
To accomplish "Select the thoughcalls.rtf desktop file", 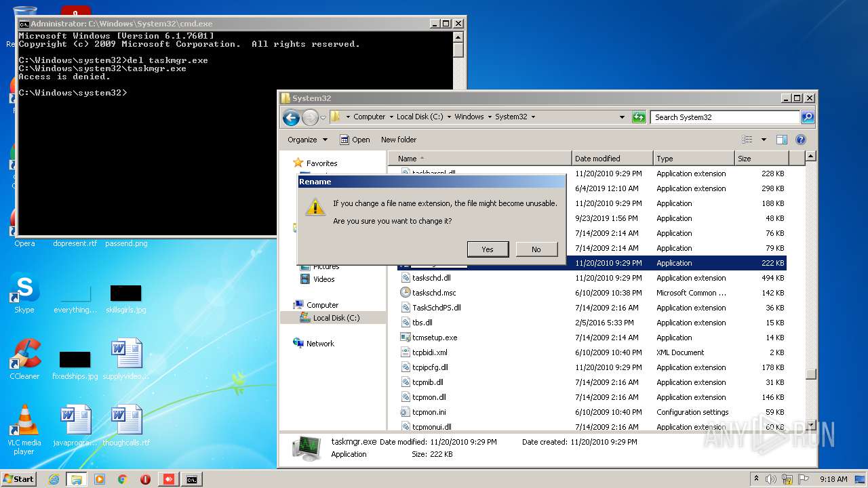I will tap(126, 426).
